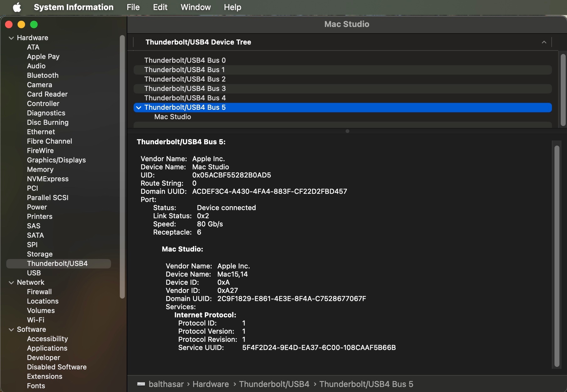The image size is (567, 392).
Task: Click Thunderbolt/USB4 Bus 5 in path bar
Action: pos(366,384)
